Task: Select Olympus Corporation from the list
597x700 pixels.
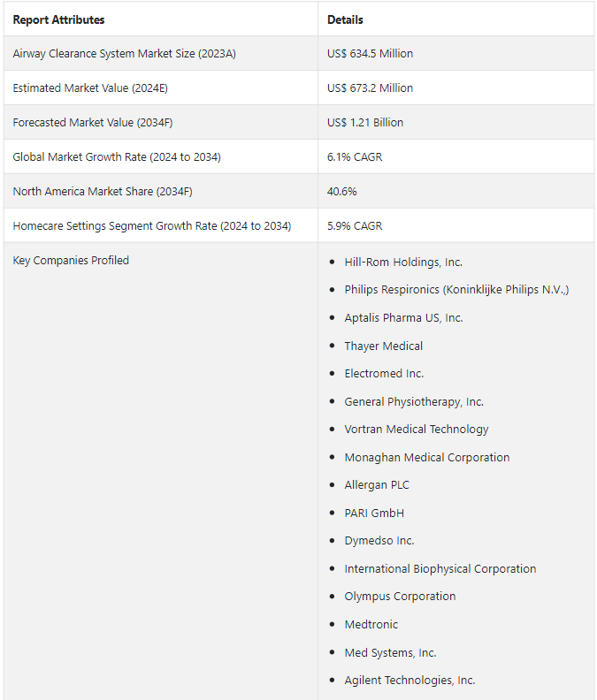Action: pyautogui.click(x=400, y=597)
